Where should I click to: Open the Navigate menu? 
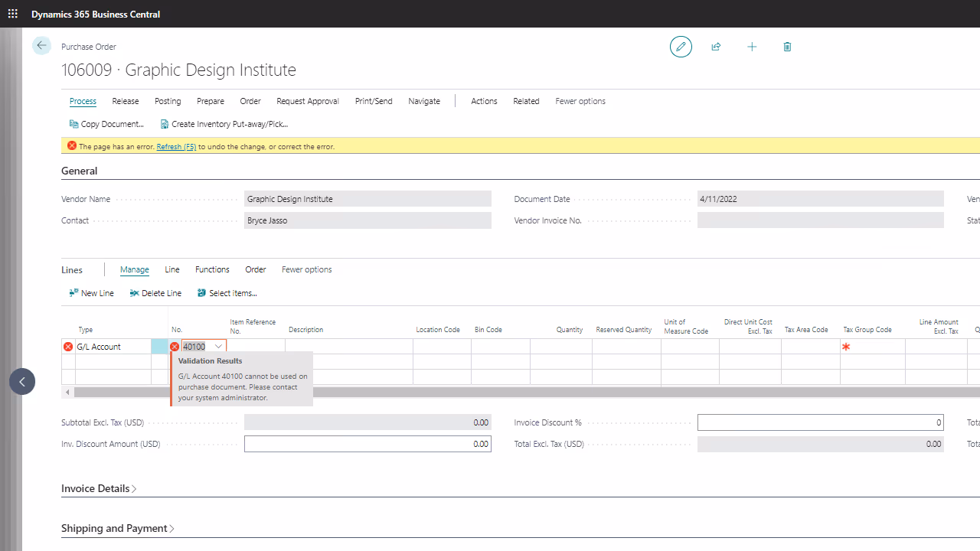pyautogui.click(x=424, y=101)
